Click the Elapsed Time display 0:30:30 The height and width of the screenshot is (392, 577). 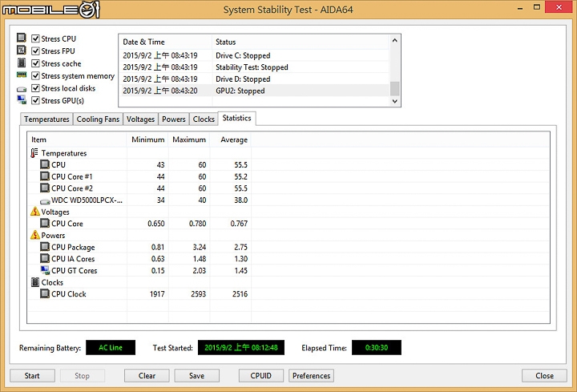pyautogui.click(x=377, y=347)
